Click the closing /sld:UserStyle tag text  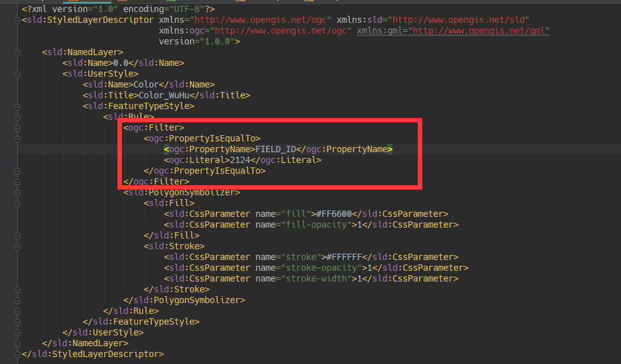click(x=103, y=332)
